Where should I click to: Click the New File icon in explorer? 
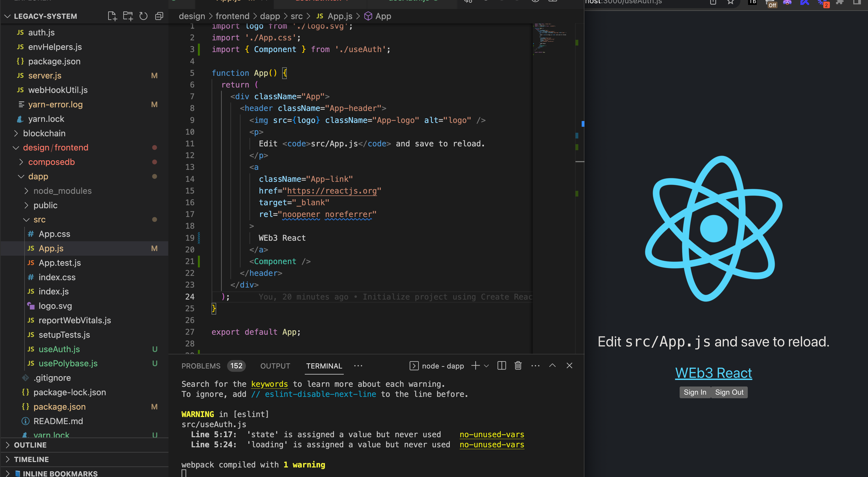pyautogui.click(x=112, y=16)
